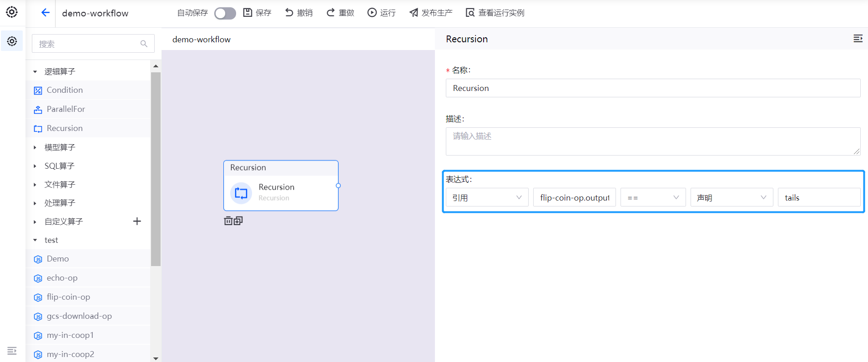Select the flip-coin-op operator in list

(68, 297)
